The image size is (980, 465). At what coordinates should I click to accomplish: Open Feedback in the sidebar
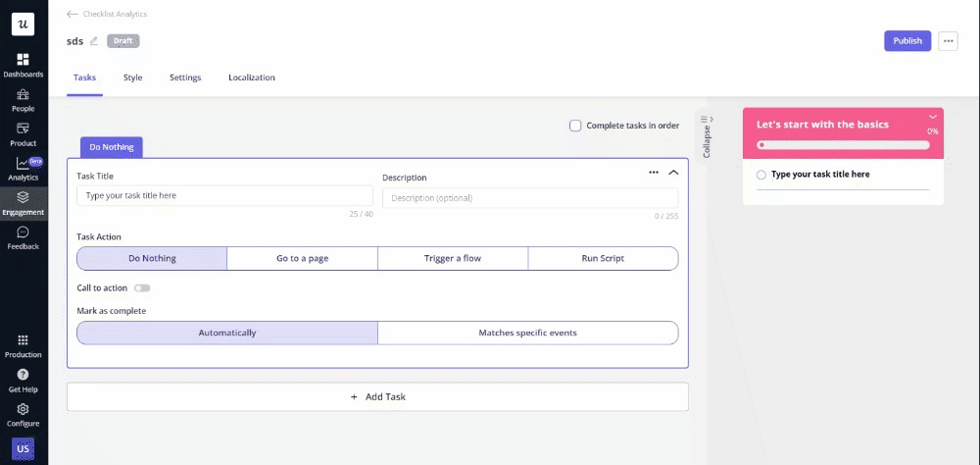click(x=23, y=233)
